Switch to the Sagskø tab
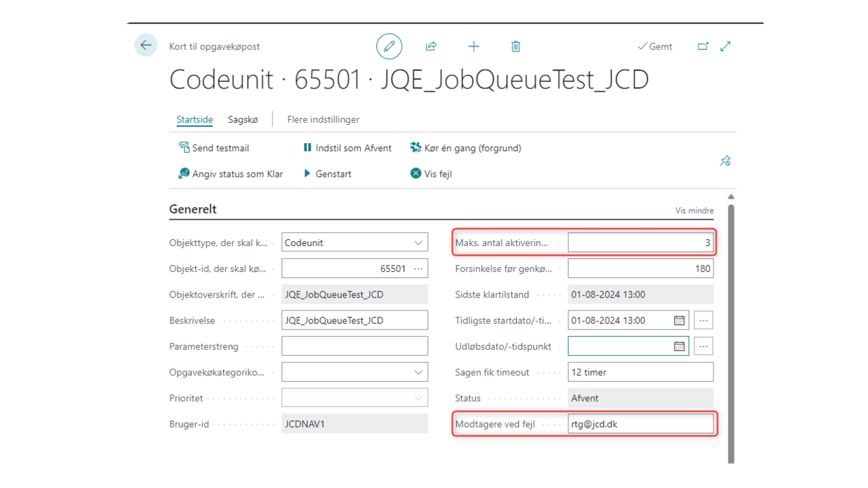 (x=243, y=119)
